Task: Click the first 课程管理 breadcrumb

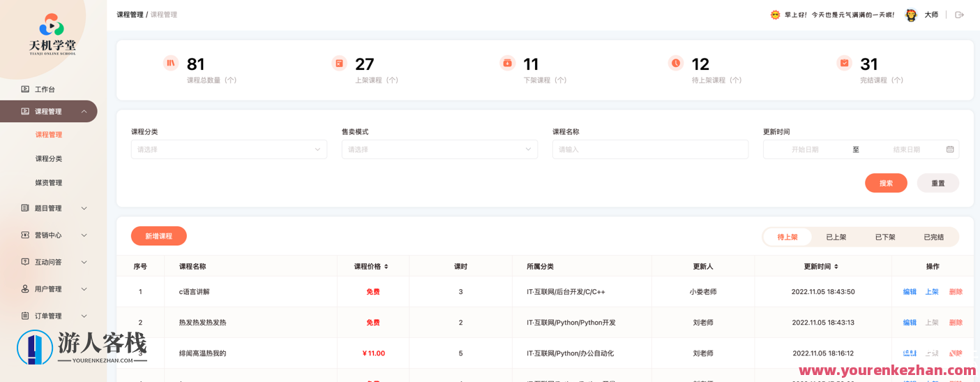Action: coord(130,15)
